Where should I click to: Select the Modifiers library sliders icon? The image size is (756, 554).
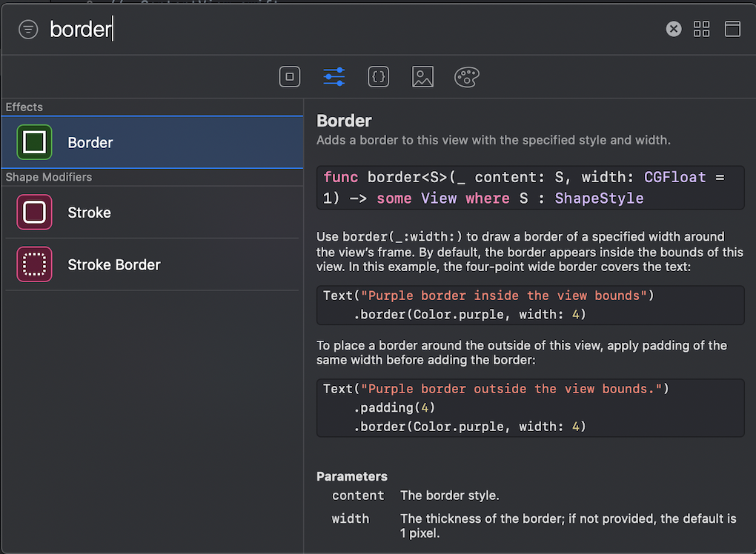[334, 76]
